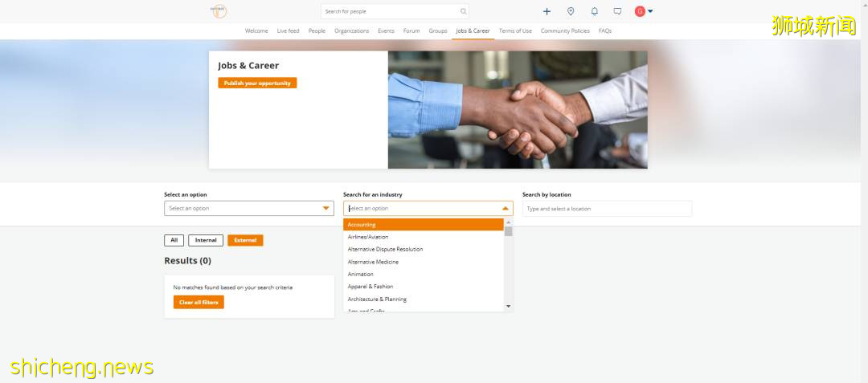Screen dimensions: 868x383
Task: Expand the user profile caret menu
Action: (650, 11)
